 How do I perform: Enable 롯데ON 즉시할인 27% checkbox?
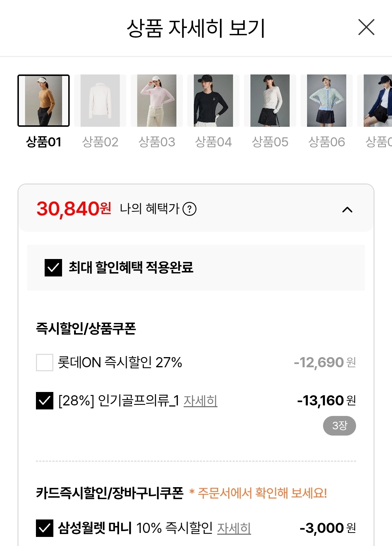point(45,363)
